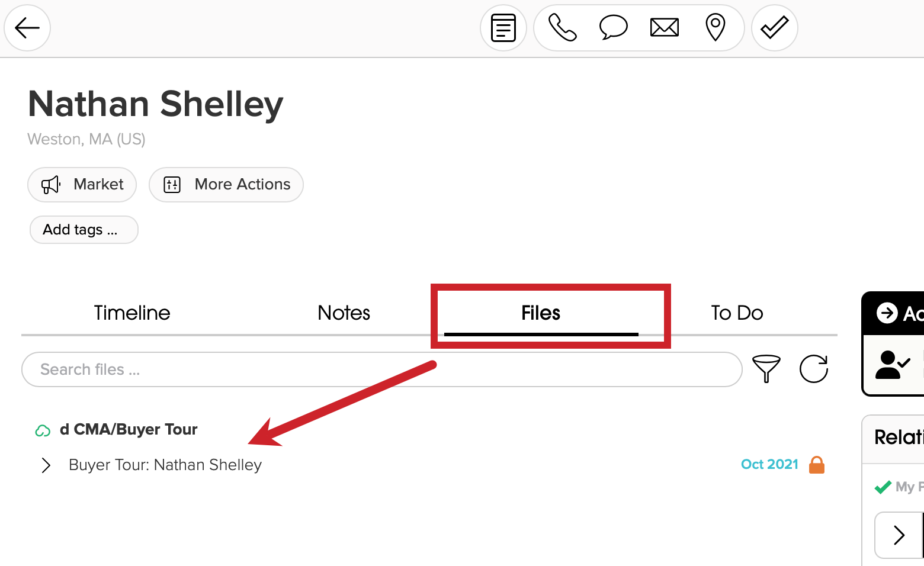Image resolution: width=924 pixels, height=566 pixels.
Task: Open the To Do tab
Action: (737, 313)
